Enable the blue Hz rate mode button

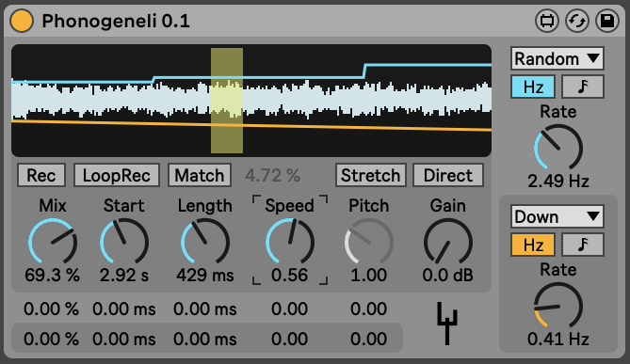[533, 87]
